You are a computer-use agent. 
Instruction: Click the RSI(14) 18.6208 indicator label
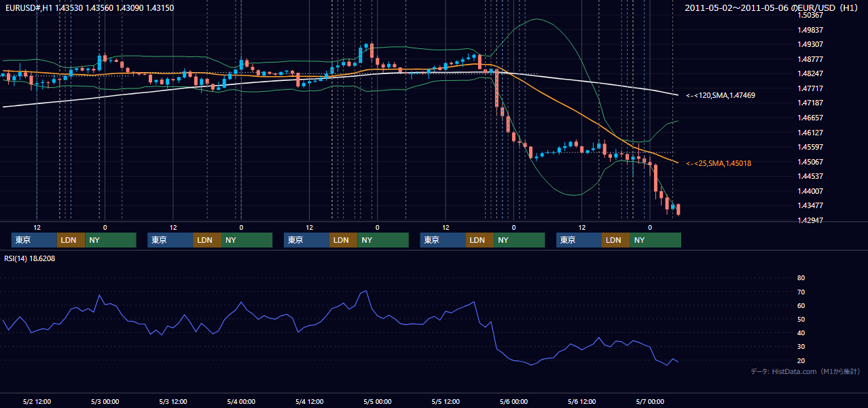click(x=30, y=258)
